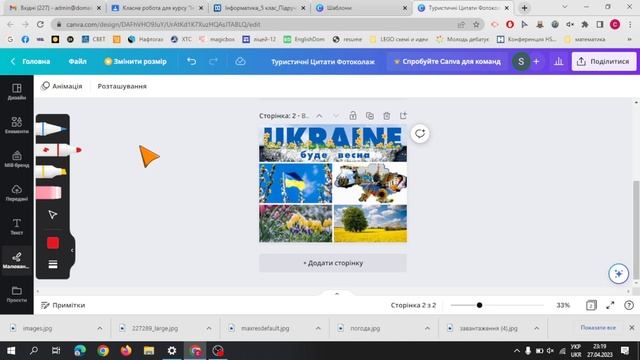This screenshot has height=360, width=640.
Task: Reload the Canva page
Action: point(40,24)
